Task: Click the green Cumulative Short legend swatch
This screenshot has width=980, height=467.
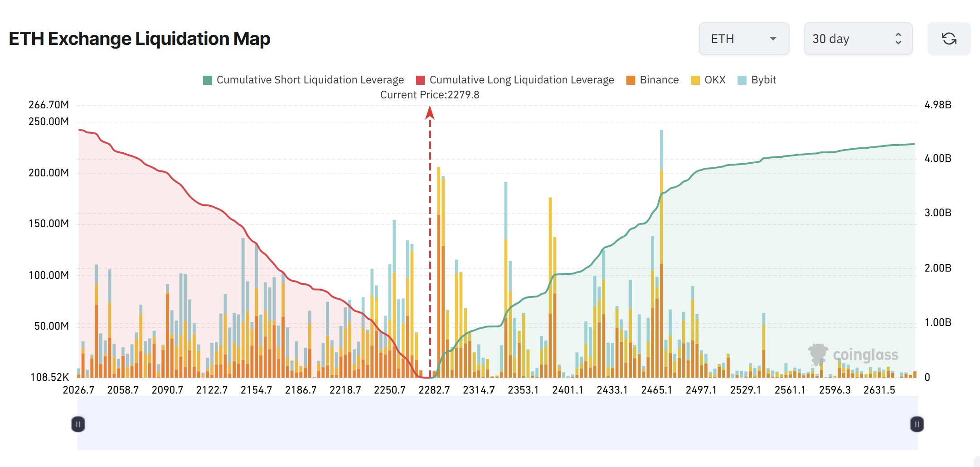Action: pos(208,80)
